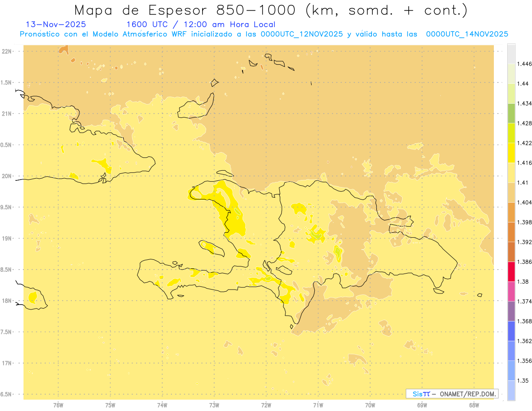Click the '19N' latitude label
This screenshot has width=532, height=411.
pyautogui.click(x=7, y=238)
